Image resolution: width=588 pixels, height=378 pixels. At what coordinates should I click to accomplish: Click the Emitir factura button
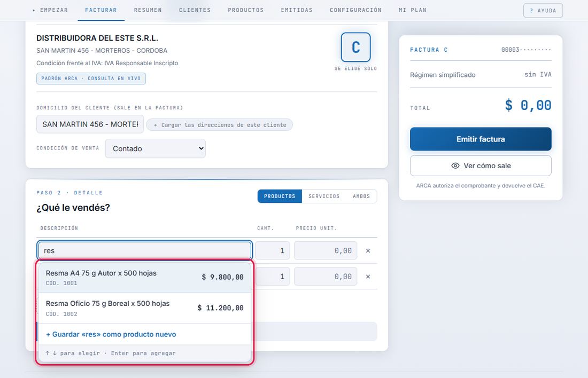[481, 139]
